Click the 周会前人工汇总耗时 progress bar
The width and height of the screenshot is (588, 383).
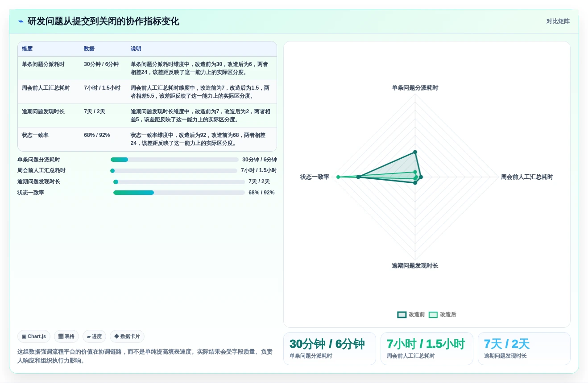point(174,171)
